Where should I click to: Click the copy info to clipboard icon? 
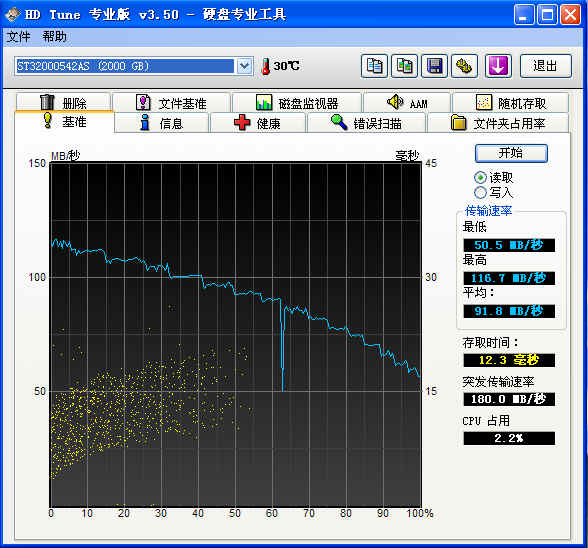tap(374, 66)
